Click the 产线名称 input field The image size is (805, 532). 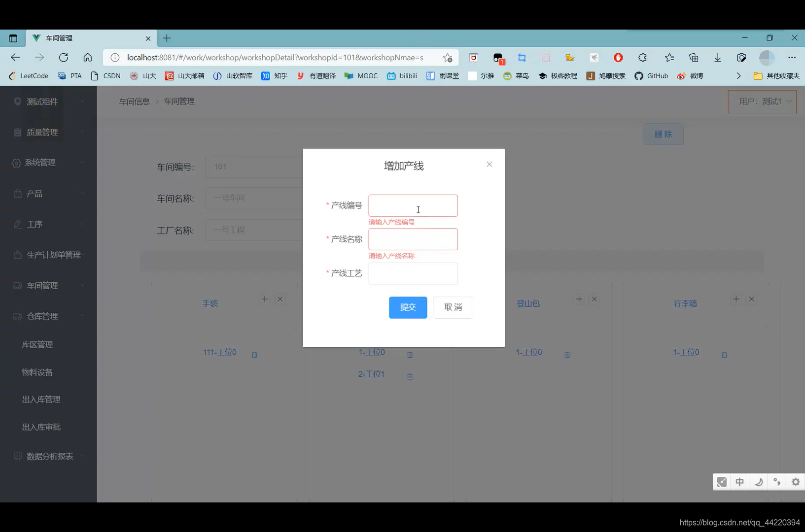pos(413,239)
